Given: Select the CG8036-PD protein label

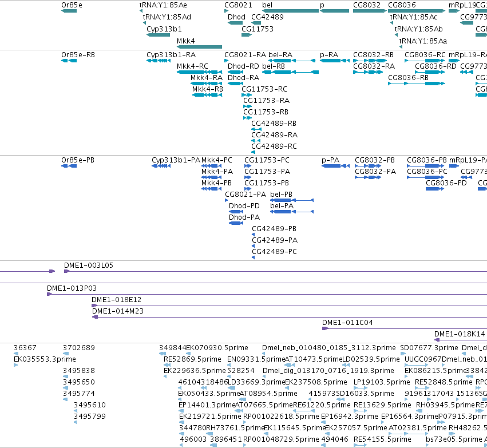Looking at the screenshot, I should pyautogui.click(x=446, y=183).
